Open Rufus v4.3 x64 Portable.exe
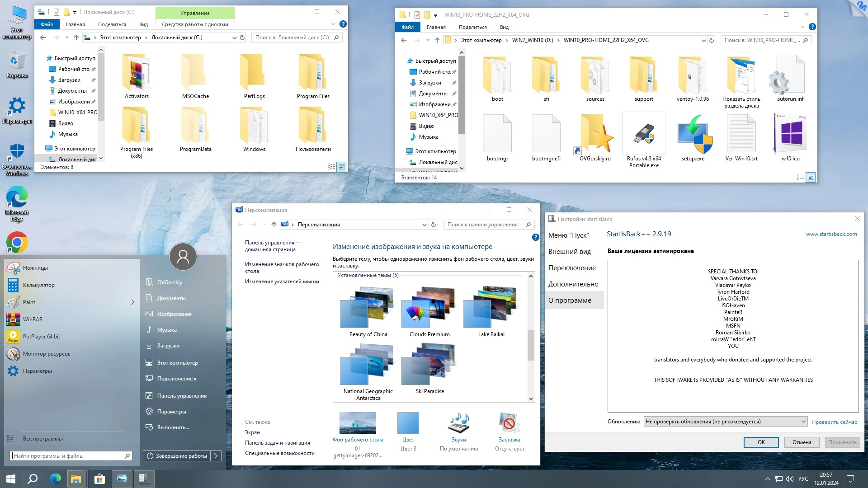868x488 pixels. [644, 135]
